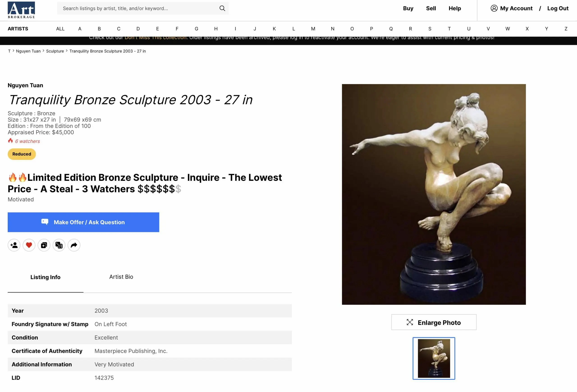Viewport: 577px width, 392px height.
Task: Open the Sell menu item
Action: (431, 8)
